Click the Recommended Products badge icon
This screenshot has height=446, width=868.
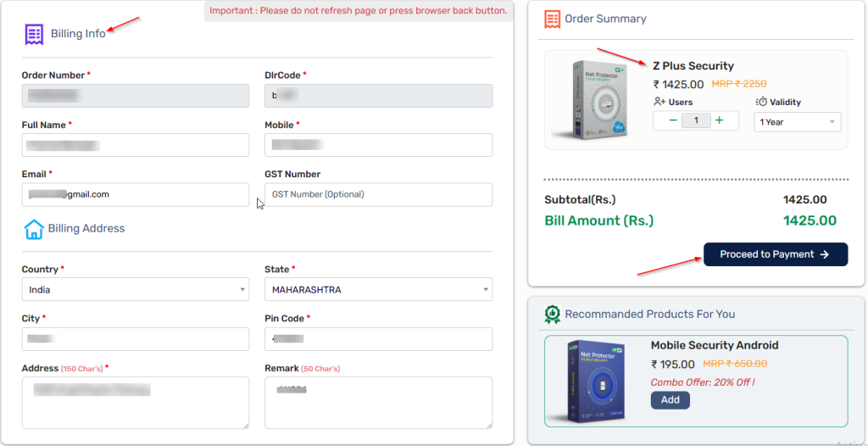coord(553,315)
